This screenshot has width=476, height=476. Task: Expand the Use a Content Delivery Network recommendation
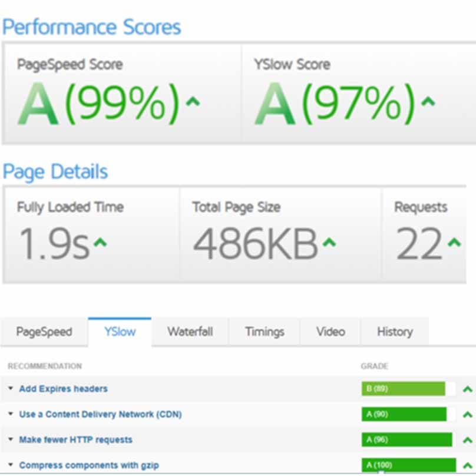(x=9, y=414)
